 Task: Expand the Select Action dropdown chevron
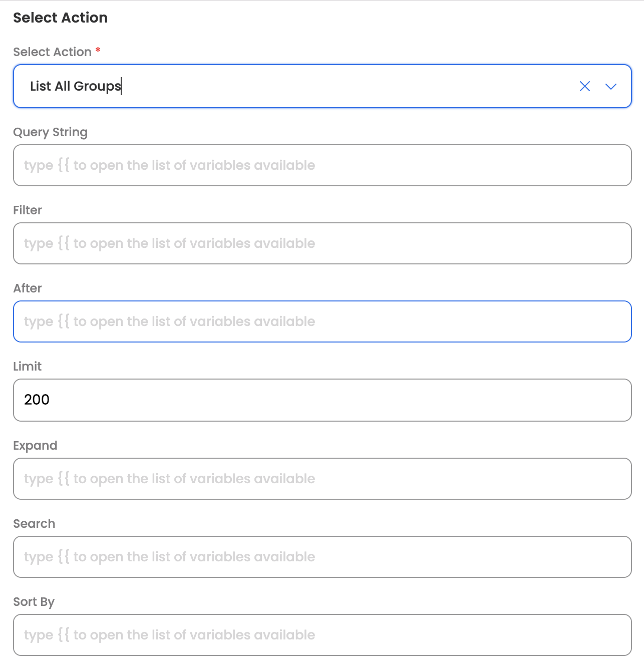click(610, 86)
